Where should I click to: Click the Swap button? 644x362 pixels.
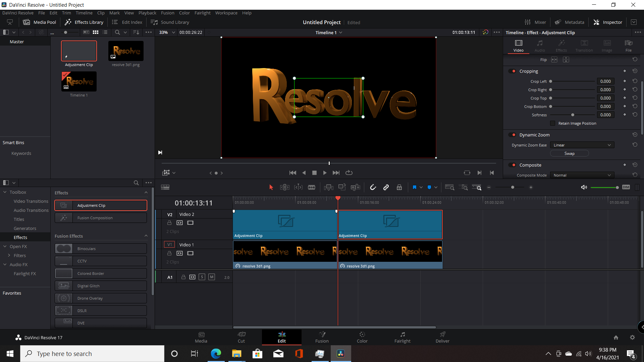click(569, 154)
